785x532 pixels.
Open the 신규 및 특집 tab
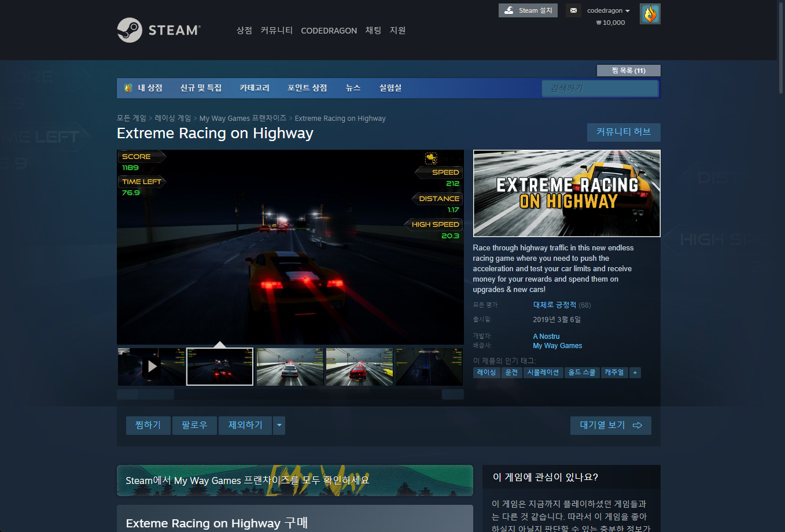coord(201,88)
